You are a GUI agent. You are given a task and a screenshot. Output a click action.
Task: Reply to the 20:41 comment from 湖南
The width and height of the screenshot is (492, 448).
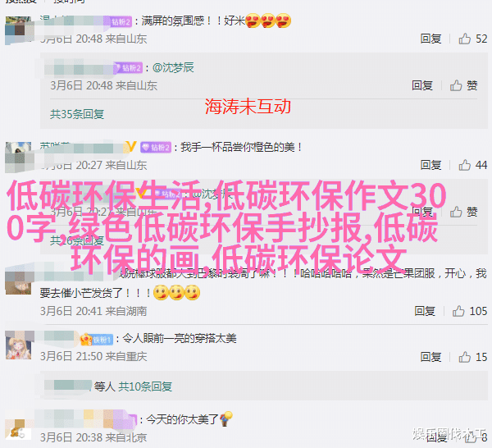click(x=425, y=311)
